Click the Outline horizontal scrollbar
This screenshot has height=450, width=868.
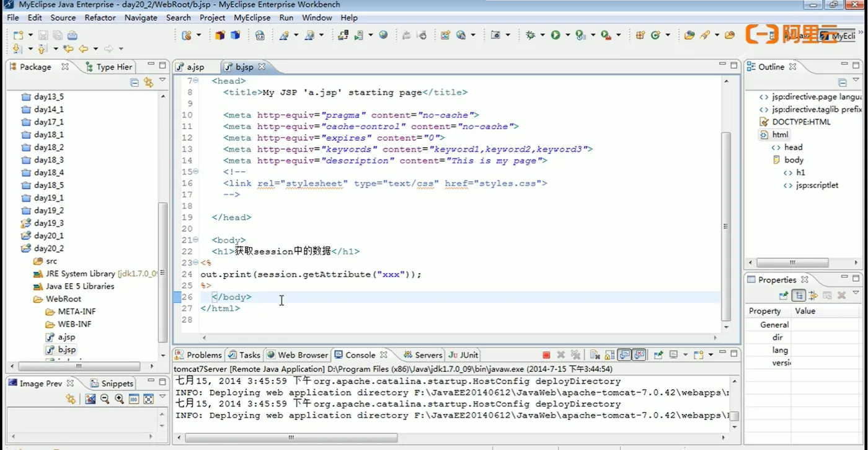(792, 263)
